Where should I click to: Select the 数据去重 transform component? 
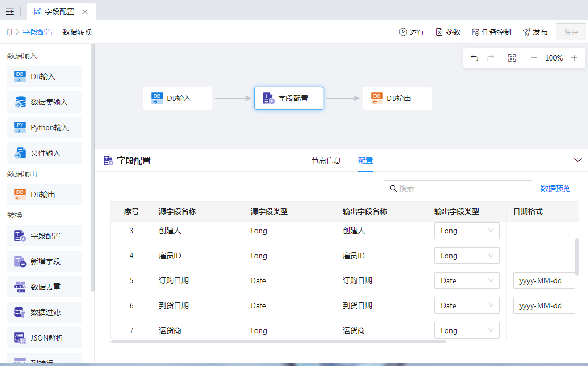[x=45, y=287]
